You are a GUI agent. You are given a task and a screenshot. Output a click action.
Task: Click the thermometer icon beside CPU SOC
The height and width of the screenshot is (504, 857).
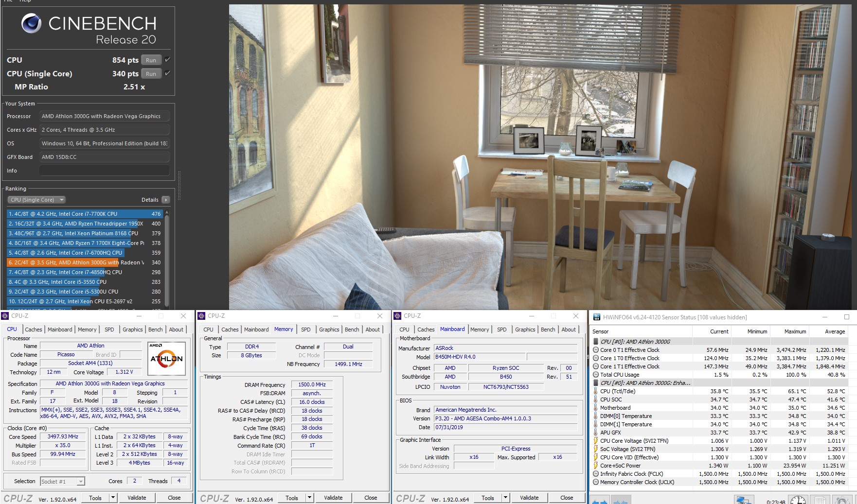point(596,400)
